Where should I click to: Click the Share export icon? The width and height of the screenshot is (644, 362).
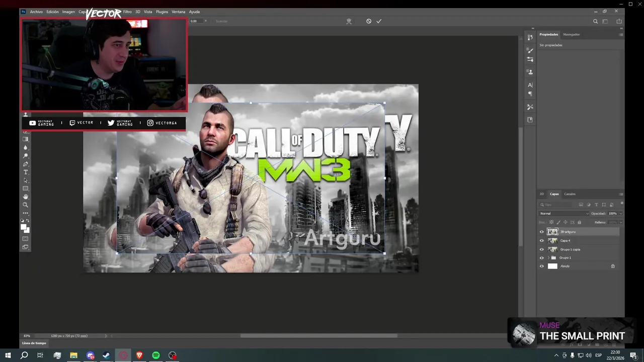(x=619, y=21)
